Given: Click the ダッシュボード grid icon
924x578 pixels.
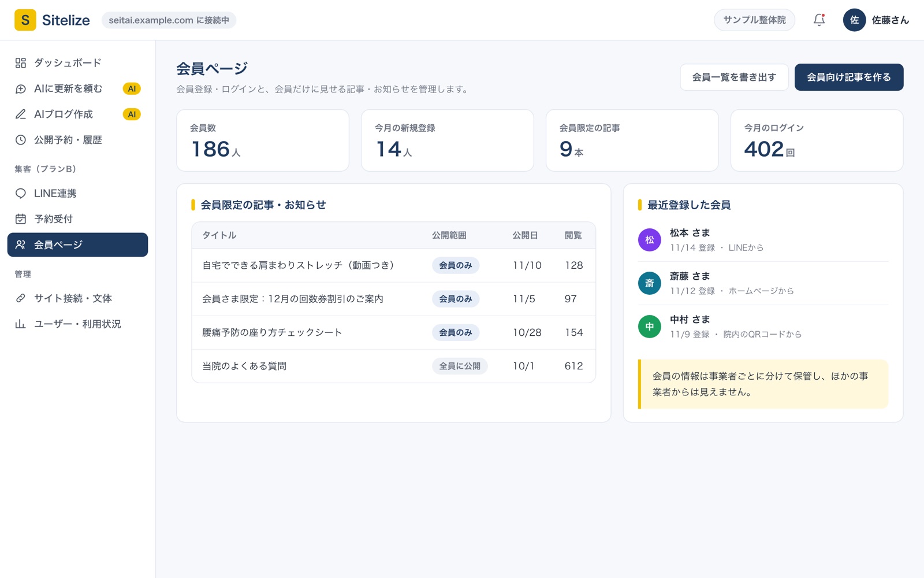Looking at the screenshot, I should (21, 63).
